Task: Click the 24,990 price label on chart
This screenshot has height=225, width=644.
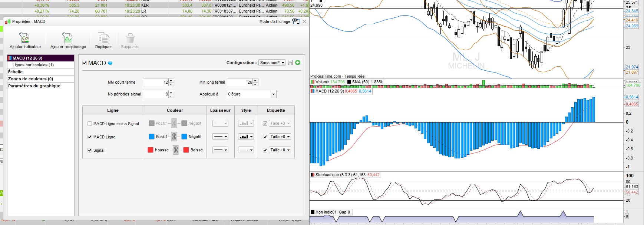Action: (x=317, y=5)
